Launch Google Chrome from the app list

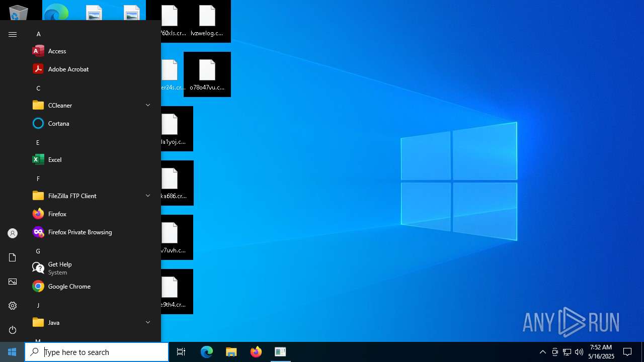pos(93,287)
